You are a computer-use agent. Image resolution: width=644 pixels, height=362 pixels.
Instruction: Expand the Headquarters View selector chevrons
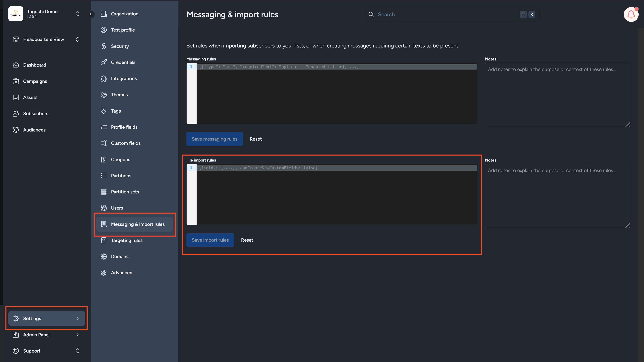(78, 39)
